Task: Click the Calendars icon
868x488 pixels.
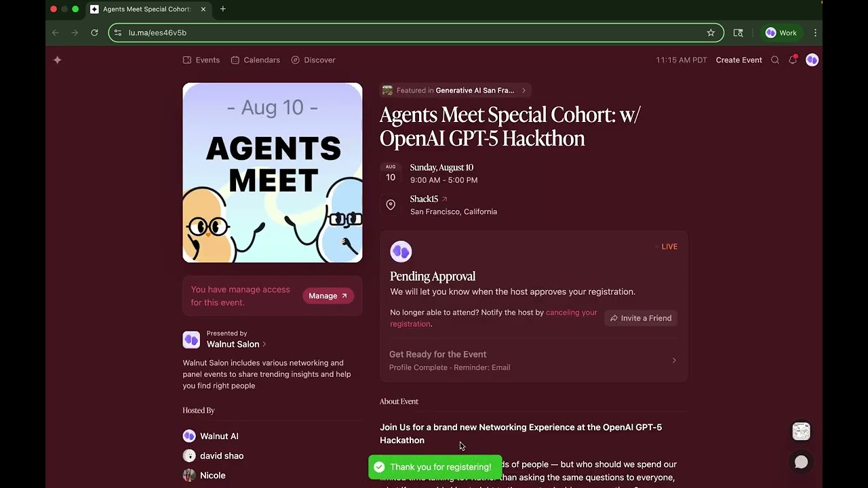Action: click(235, 60)
